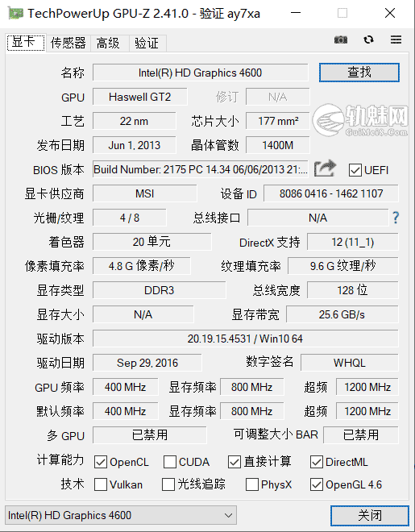This screenshot has width=415, height=532.
Task: Open the hamburger menu icon
Action: 396,39
